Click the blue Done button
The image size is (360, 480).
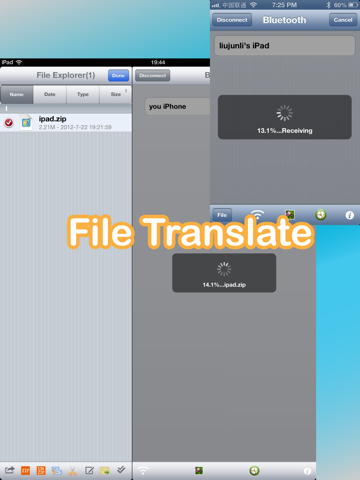click(118, 75)
